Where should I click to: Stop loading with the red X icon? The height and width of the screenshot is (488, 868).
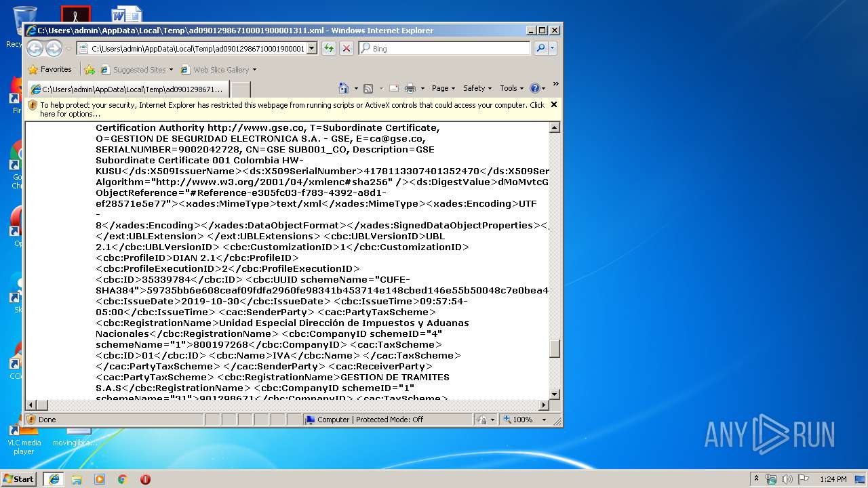(x=346, y=48)
